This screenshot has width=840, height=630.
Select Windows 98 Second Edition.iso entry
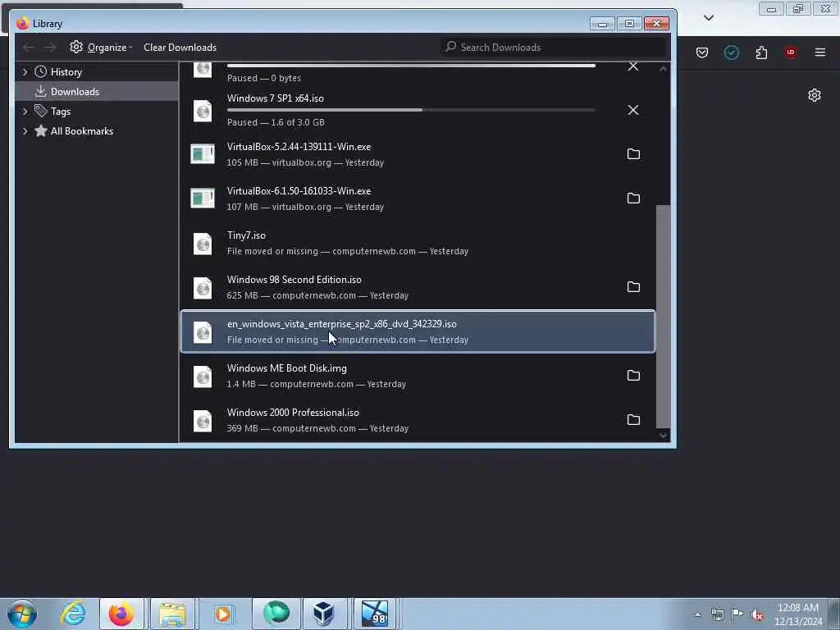pyautogui.click(x=418, y=287)
